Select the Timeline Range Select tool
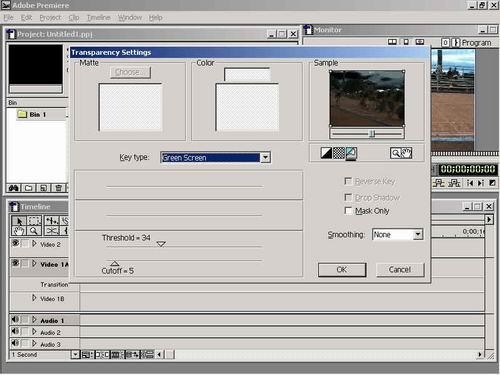The height and width of the screenshot is (375, 500). pos(34,221)
